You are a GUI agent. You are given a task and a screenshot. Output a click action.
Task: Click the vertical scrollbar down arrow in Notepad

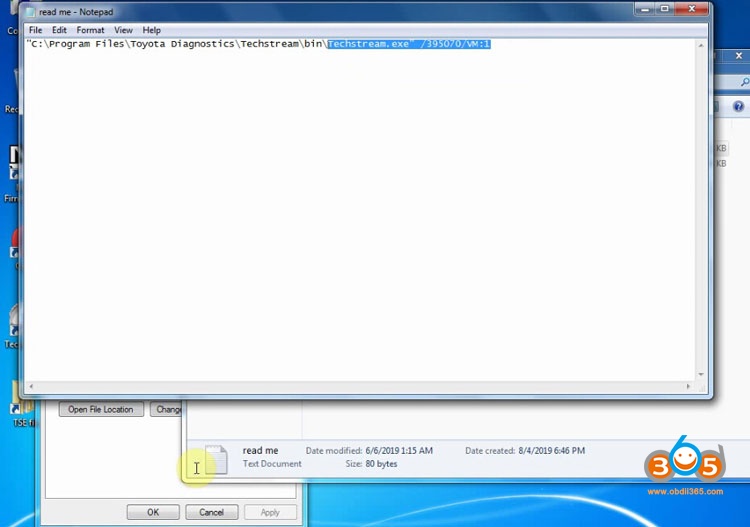[x=701, y=374]
